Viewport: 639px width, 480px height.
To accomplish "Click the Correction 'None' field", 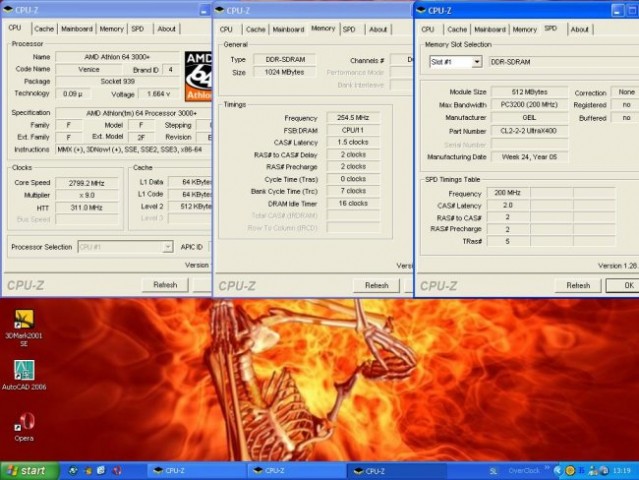I will click(x=625, y=92).
